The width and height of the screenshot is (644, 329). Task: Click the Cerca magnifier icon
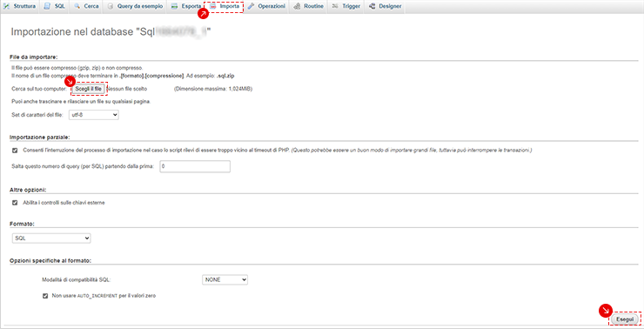tap(77, 7)
